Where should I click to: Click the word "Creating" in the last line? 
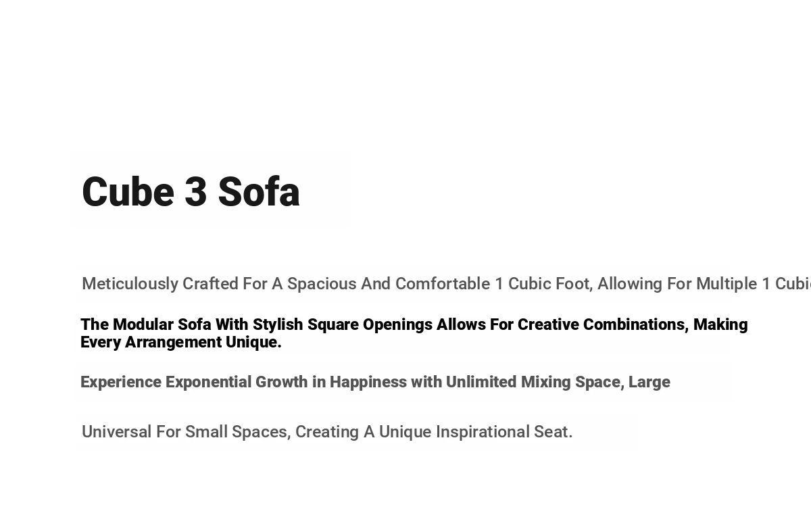pyautogui.click(x=327, y=432)
